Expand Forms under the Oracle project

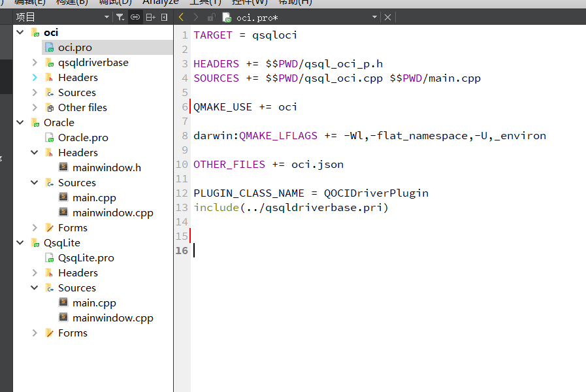35,227
